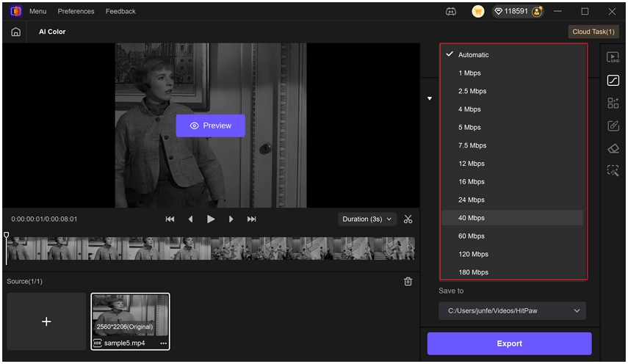Viewport: 628px width, 364px height.
Task: Select 12 Mbps bitrate
Action: point(513,164)
